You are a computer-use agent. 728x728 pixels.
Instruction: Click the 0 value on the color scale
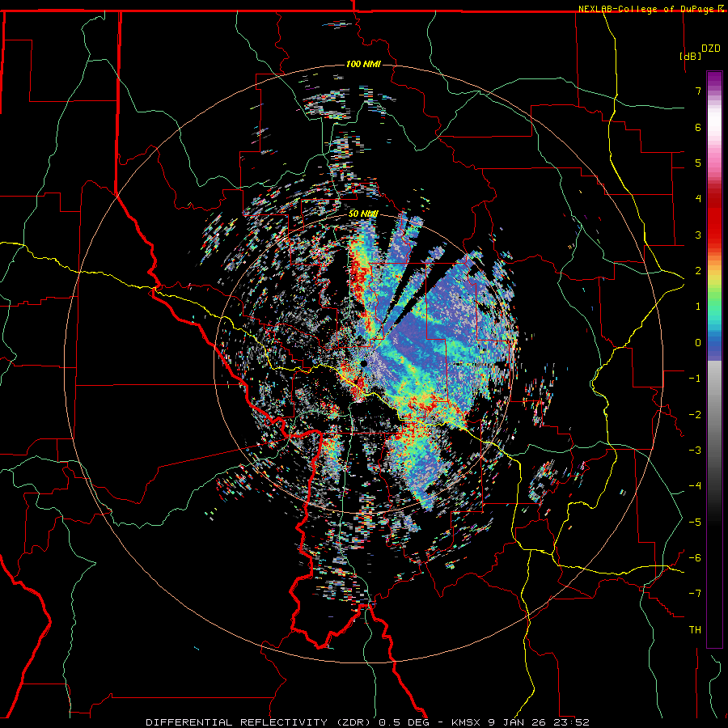pos(698,343)
